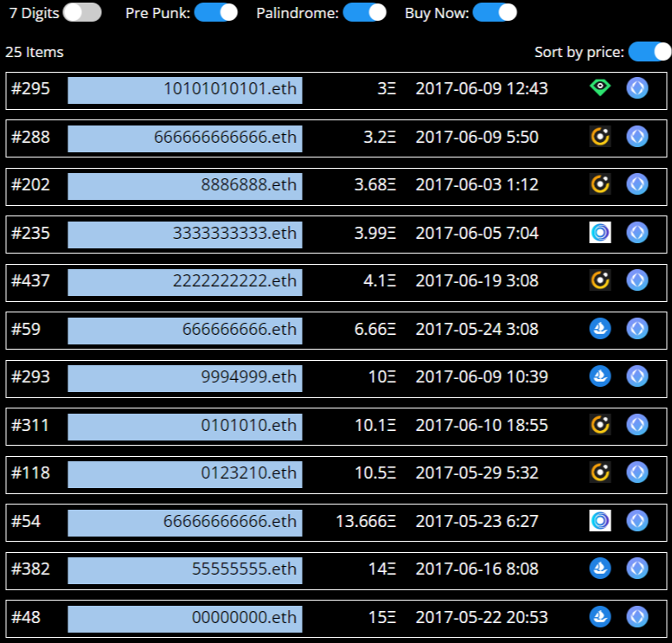Viewport: 672px width, 643px height.
Task: Click the 13.666Ξ price value
Action: [x=366, y=521]
